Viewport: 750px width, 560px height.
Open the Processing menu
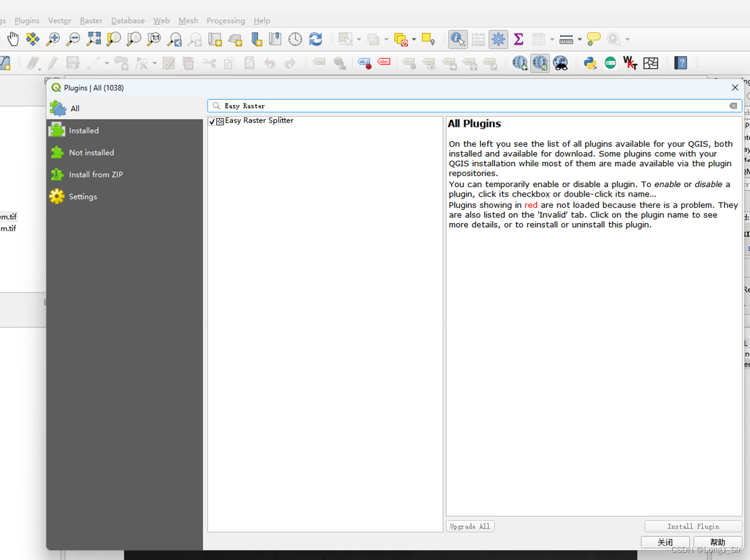225,21
